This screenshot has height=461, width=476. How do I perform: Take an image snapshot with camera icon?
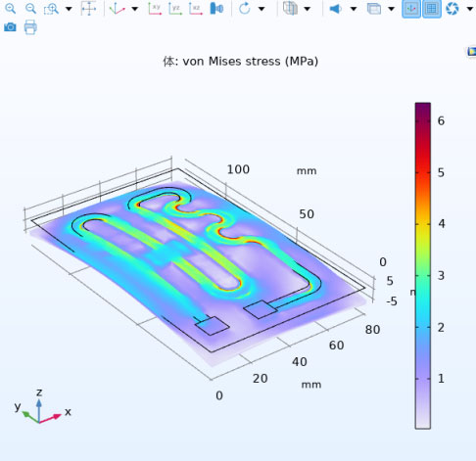(x=10, y=27)
